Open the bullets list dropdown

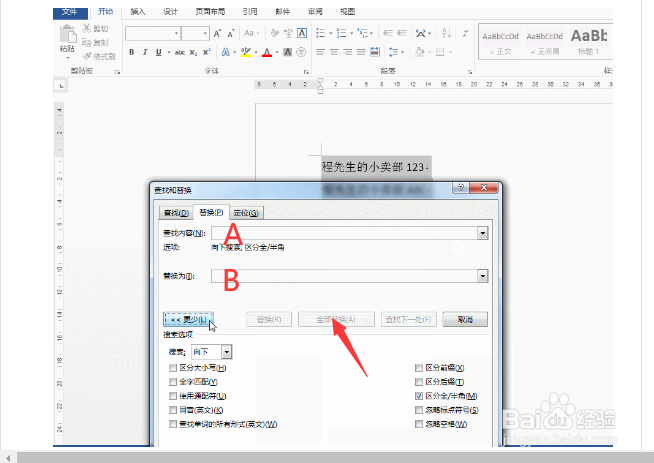click(330, 33)
